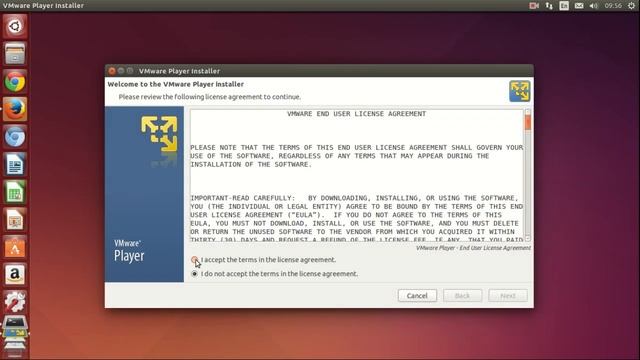Click the Terminal icon in the launcher
This screenshot has height=360, width=640.
click(15, 322)
